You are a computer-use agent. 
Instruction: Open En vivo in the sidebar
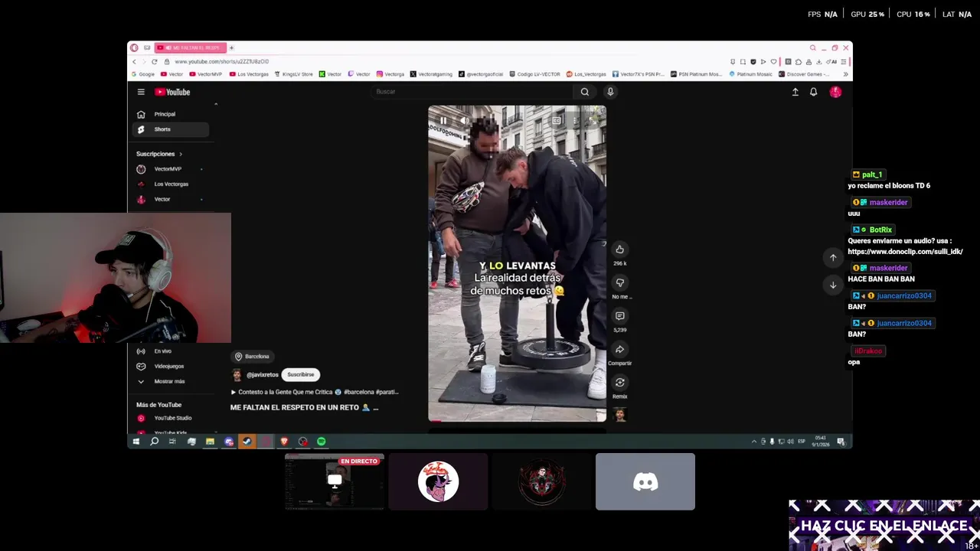coord(170,351)
